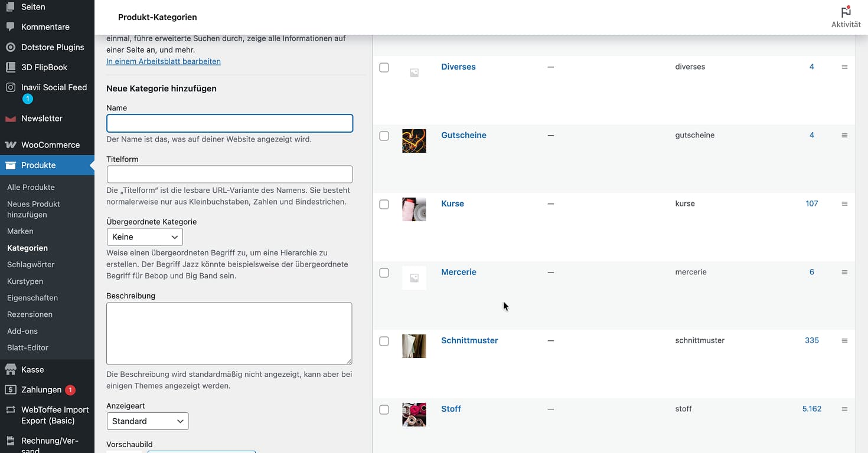Click drag handle icon for Kurse row
The height and width of the screenshot is (453, 868).
[844, 203]
